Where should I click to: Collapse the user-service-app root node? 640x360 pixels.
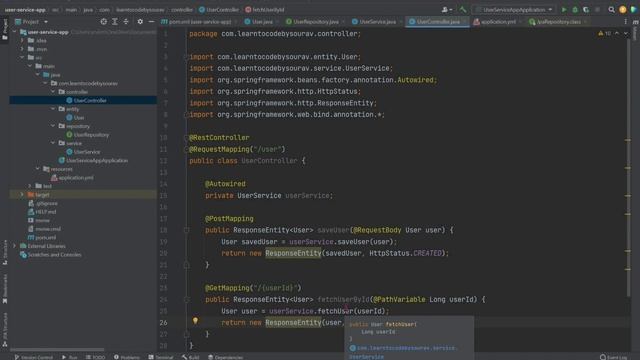[15, 32]
